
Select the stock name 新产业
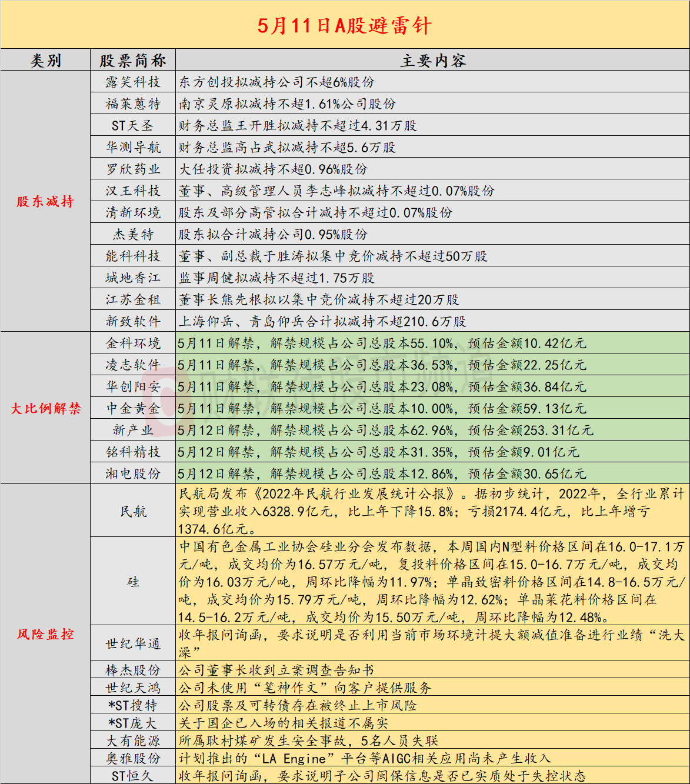click(x=133, y=430)
